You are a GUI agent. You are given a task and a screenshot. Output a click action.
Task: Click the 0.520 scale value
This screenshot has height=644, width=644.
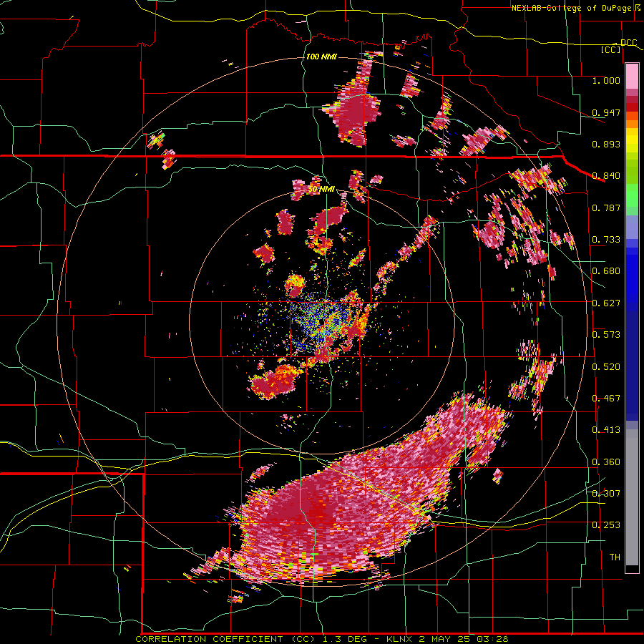pos(606,367)
